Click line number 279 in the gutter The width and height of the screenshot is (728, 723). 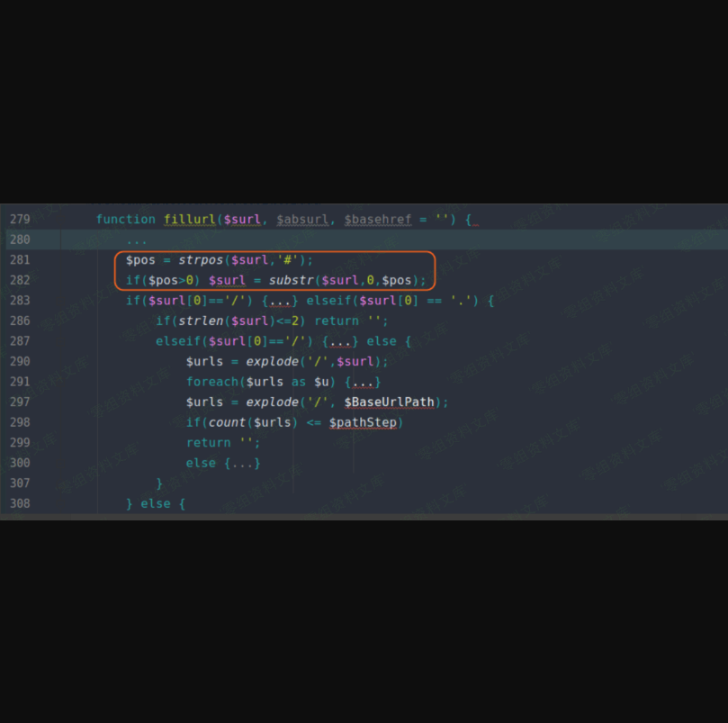pos(20,219)
